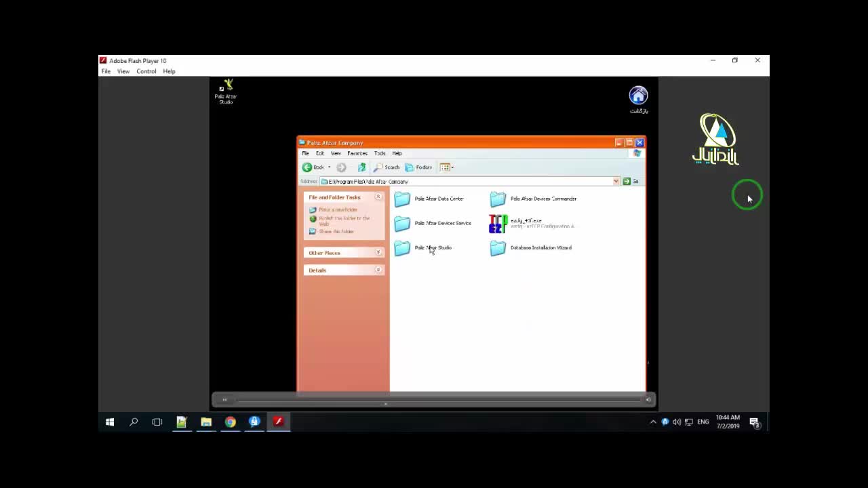Collapse the File and Folder Tasks panel
The image size is (868, 488).
(x=378, y=197)
